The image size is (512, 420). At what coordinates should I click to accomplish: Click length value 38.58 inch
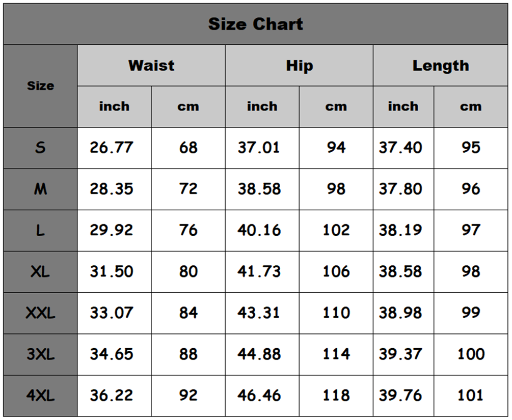click(400, 271)
